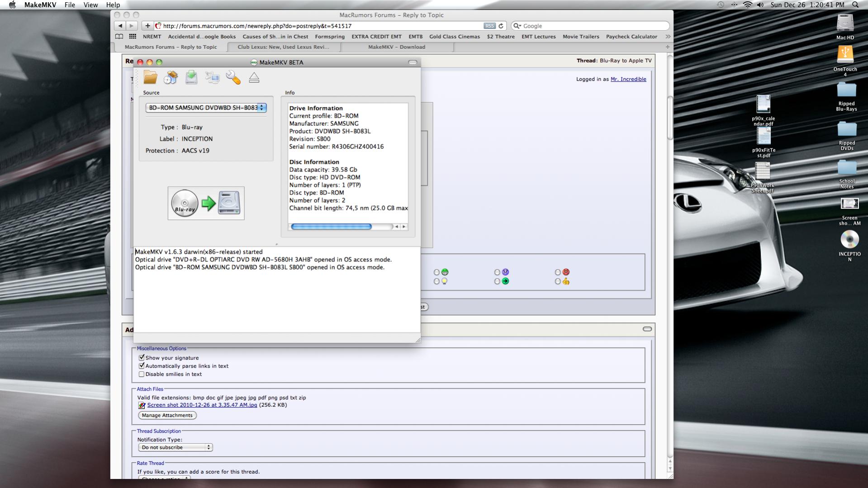The height and width of the screenshot is (488, 868).
Task: Click the Time Machine icon in menu bar
Action: click(721, 5)
